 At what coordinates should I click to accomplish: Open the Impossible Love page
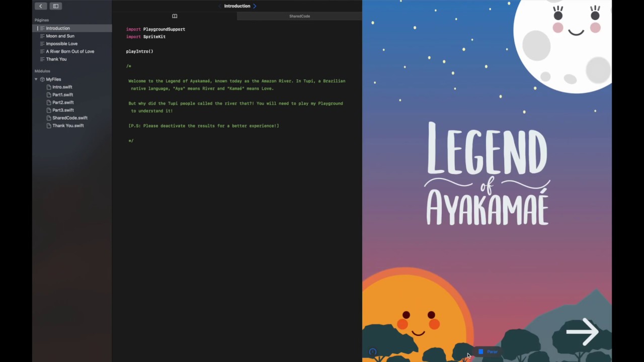[x=72, y=44]
